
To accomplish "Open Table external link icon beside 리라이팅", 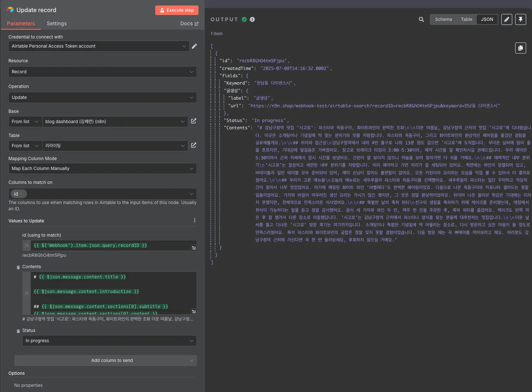I will pyautogui.click(x=194, y=145).
